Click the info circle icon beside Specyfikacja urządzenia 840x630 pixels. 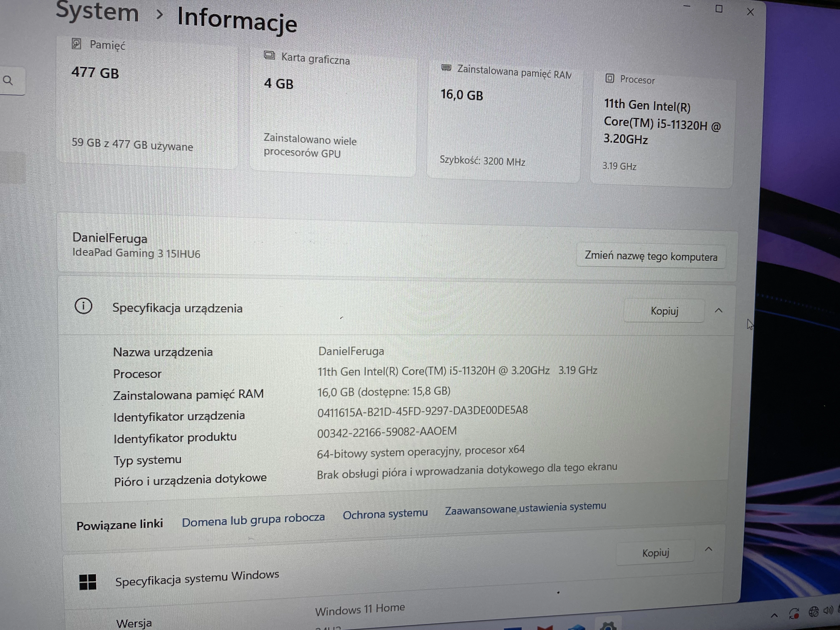tap(83, 306)
